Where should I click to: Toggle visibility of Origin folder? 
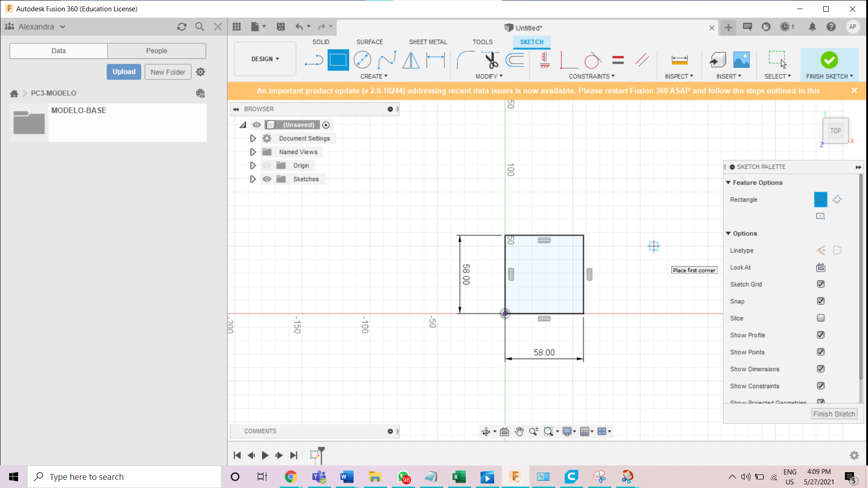(267, 165)
